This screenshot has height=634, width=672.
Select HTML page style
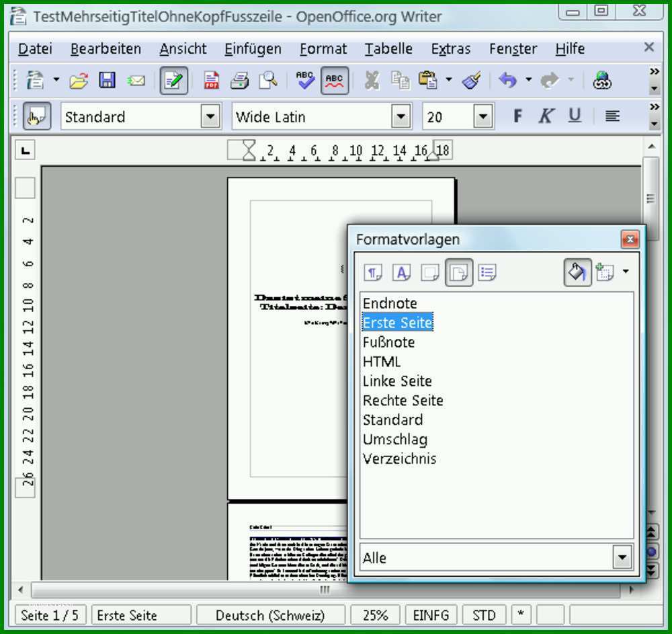pyautogui.click(x=382, y=361)
